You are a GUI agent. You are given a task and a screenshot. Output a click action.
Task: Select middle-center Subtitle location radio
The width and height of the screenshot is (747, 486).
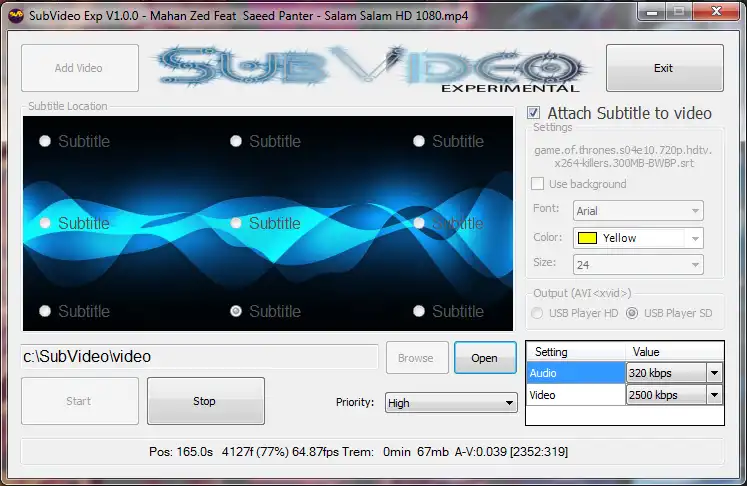pyautogui.click(x=236, y=223)
